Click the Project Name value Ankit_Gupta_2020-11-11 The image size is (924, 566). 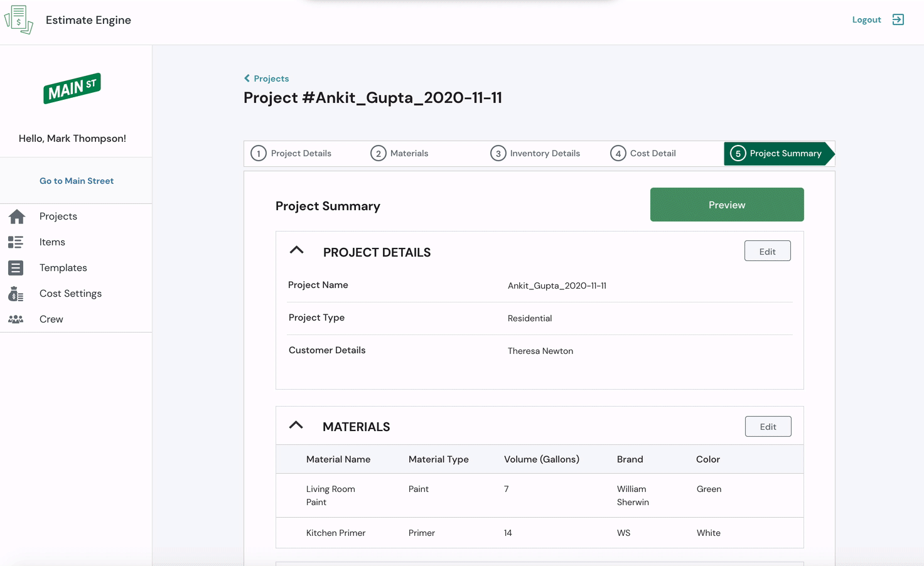[557, 286]
